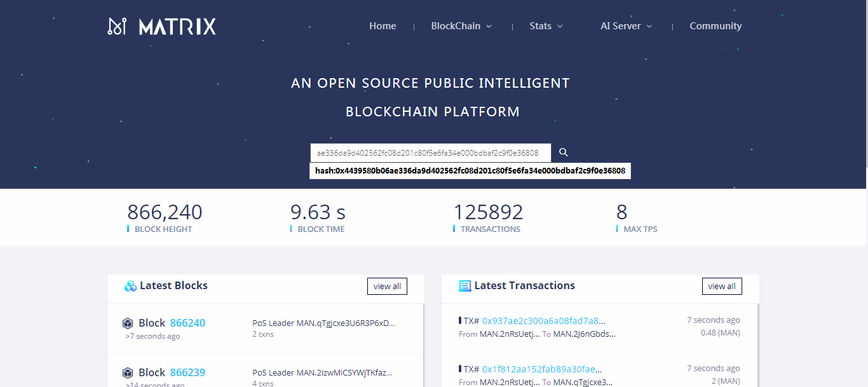The image size is (868, 387).
Task: Click the 866,240 block height value
Action: tap(165, 212)
